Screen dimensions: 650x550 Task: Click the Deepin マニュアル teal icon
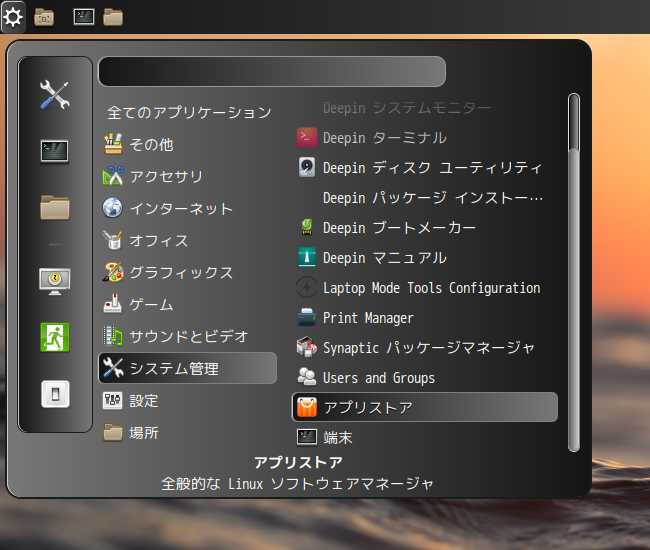click(307, 257)
